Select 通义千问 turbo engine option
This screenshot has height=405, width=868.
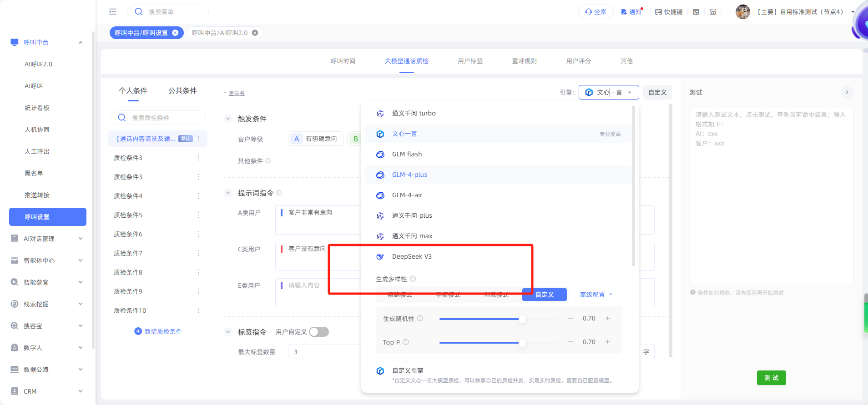pos(498,113)
